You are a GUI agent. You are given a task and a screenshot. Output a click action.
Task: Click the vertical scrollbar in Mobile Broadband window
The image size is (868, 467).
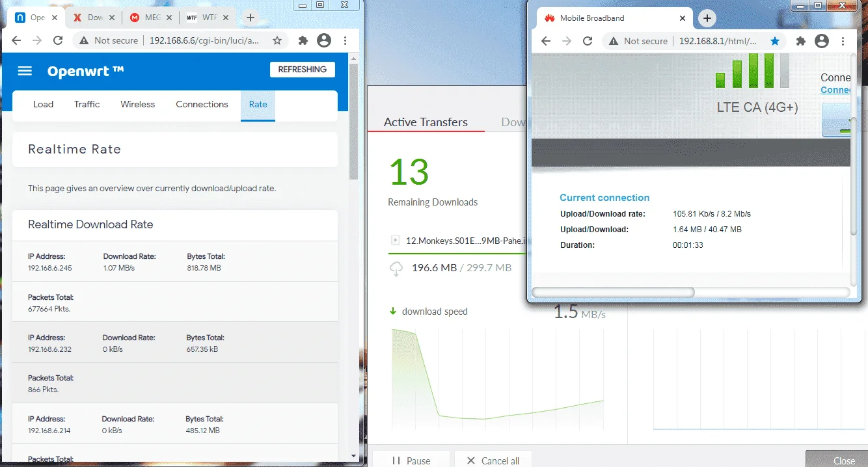855,176
